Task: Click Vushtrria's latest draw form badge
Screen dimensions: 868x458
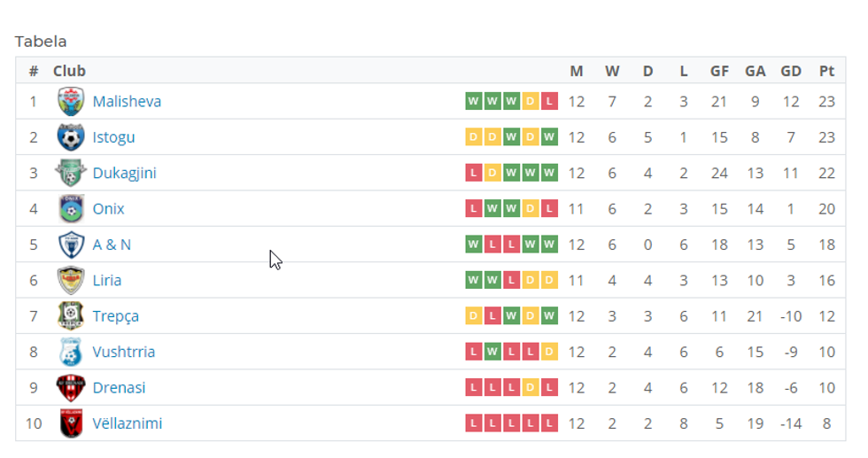Action: (550, 352)
